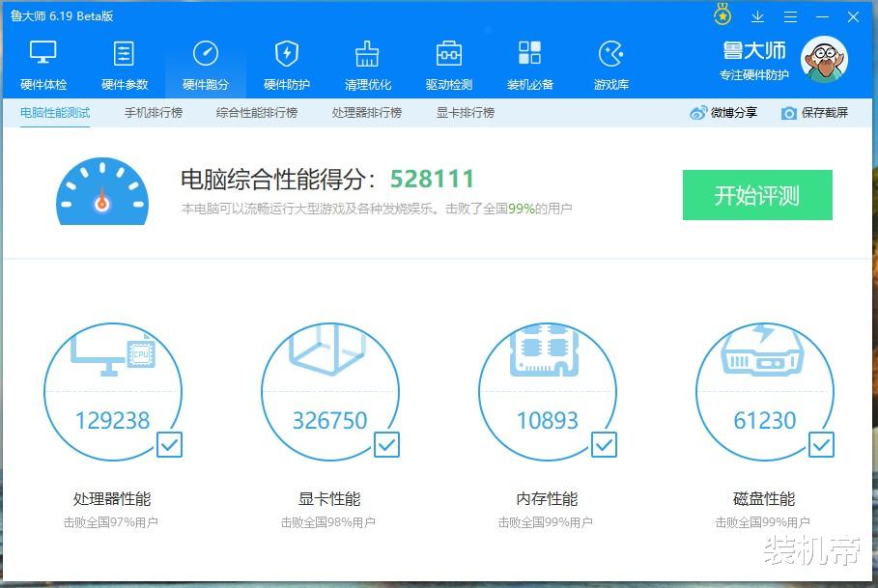Close the 鲁大师 window
878x588 pixels.
click(853, 16)
